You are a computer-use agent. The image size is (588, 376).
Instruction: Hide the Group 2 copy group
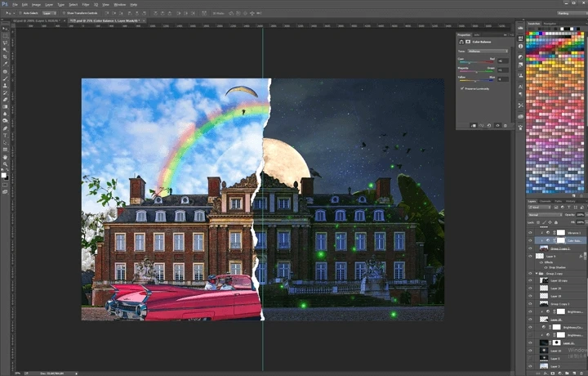[530, 274]
